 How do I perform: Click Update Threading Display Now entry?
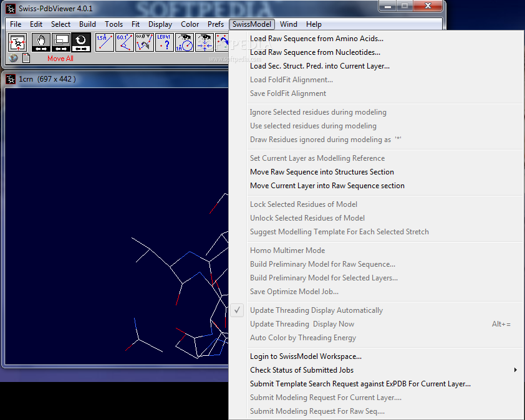(x=376, y=324)
